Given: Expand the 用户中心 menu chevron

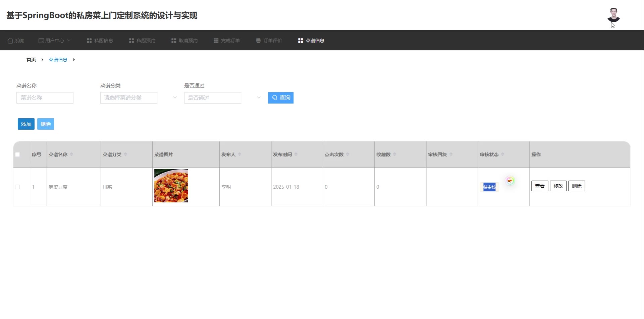Looking at the screenshot, I should pos(69,40).
